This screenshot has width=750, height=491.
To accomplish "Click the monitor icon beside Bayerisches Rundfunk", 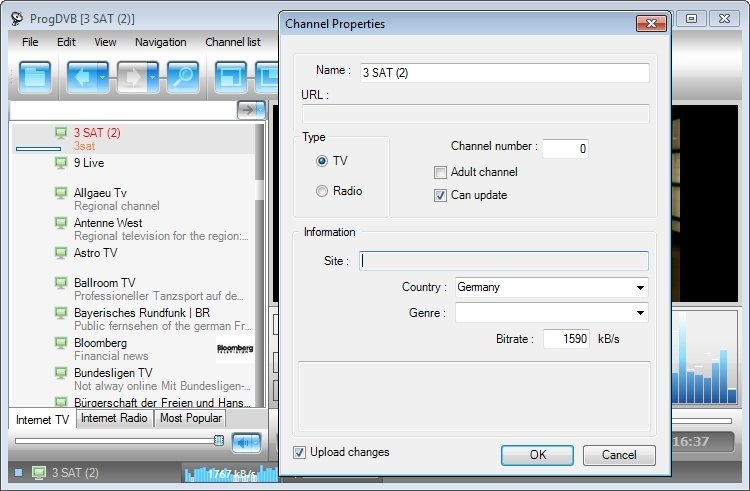I will [61, 313].
